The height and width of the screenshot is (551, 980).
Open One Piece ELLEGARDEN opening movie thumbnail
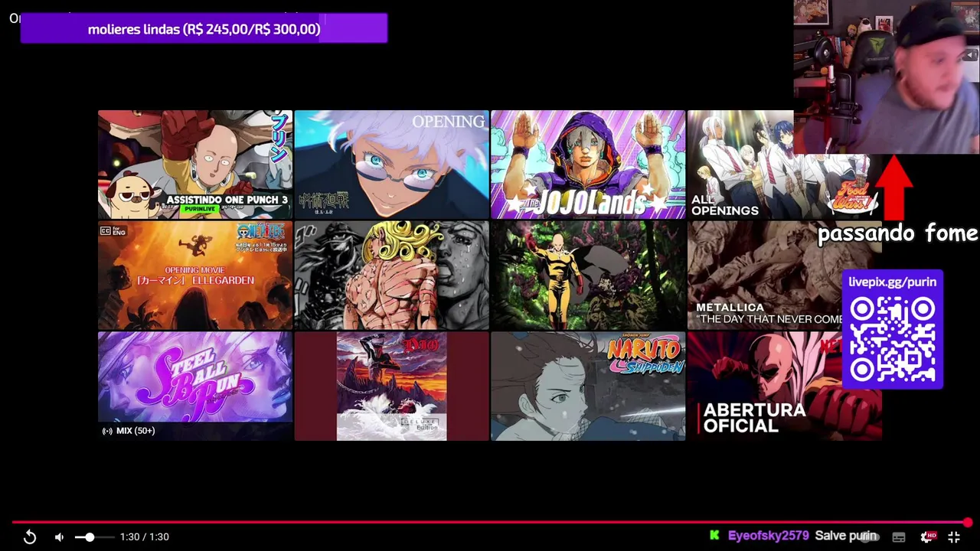click(x=195, y=275)
